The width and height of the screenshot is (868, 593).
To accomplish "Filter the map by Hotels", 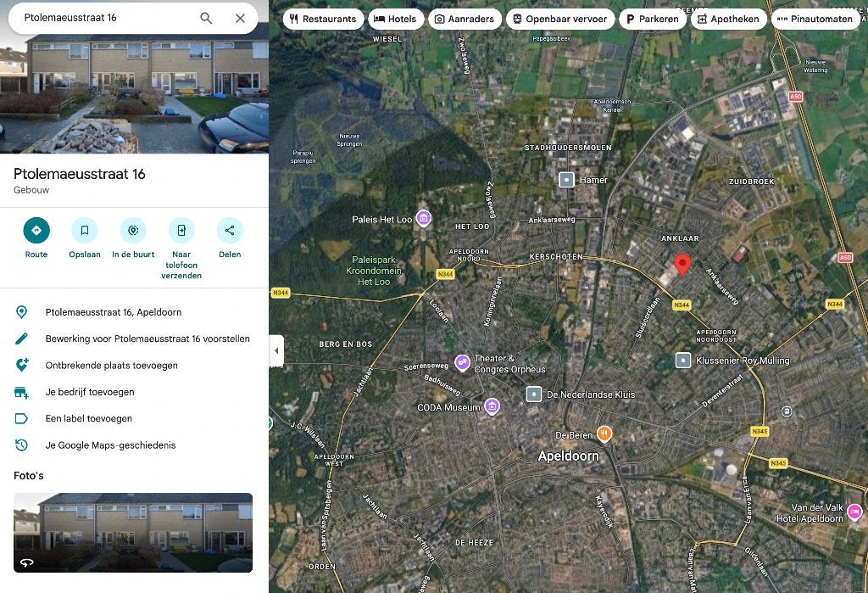I will [395, 19].
